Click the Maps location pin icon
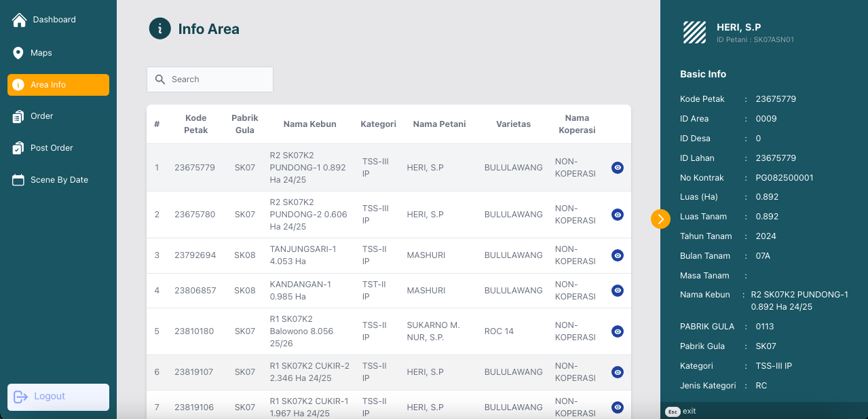Image resolution: width=868 pixels, height=419 pixels. click(18, 53)
